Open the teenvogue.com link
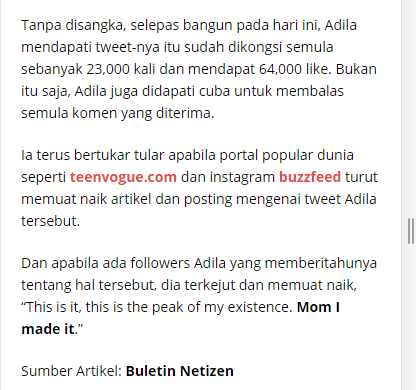 [123, 177]
